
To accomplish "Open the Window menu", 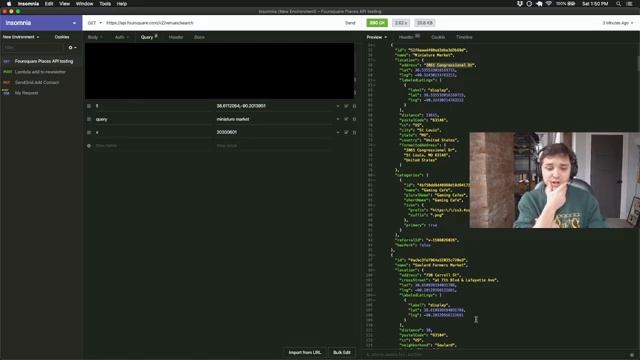I will pos(84,4).
